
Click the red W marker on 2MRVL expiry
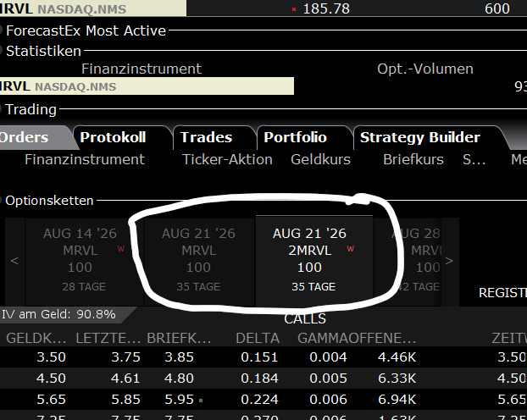point(351,249)
